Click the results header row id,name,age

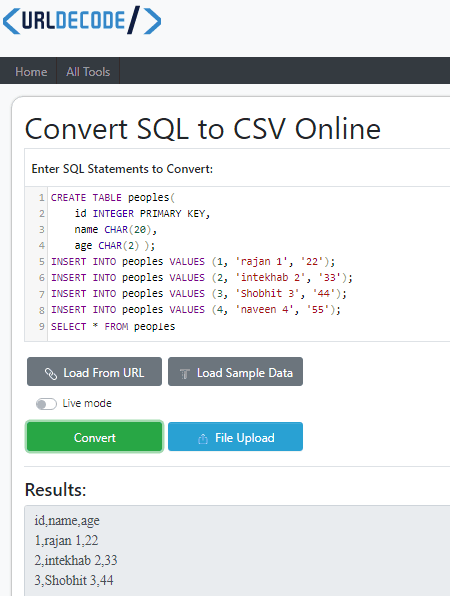coord(67,520)
